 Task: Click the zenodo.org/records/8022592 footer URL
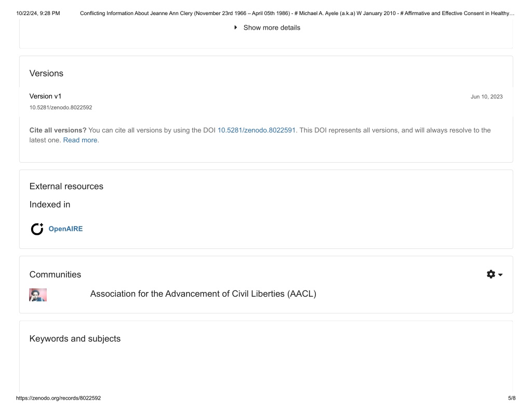[x=58, y=398]
